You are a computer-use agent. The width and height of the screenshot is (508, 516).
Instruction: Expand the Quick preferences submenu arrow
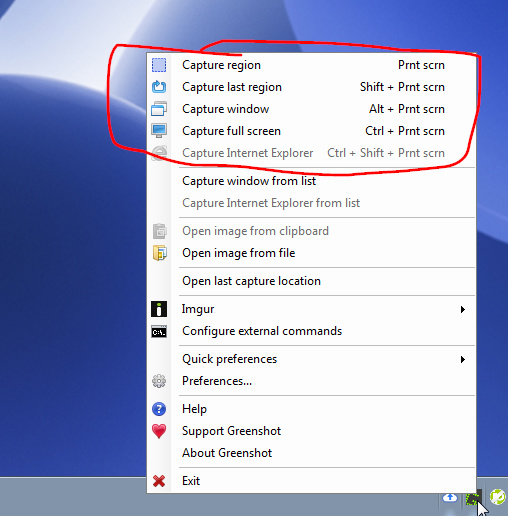(463, 359)
